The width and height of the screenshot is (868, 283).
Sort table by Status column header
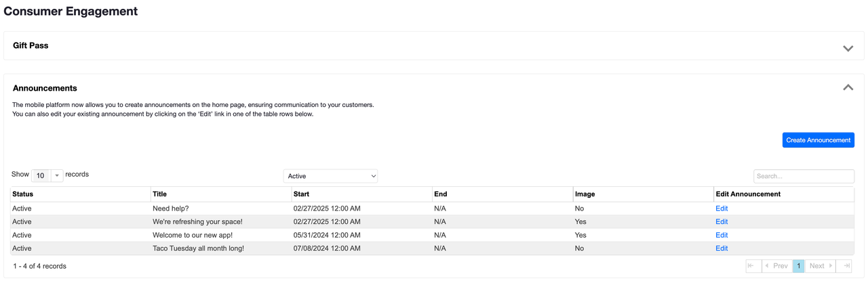coord(80,194)
